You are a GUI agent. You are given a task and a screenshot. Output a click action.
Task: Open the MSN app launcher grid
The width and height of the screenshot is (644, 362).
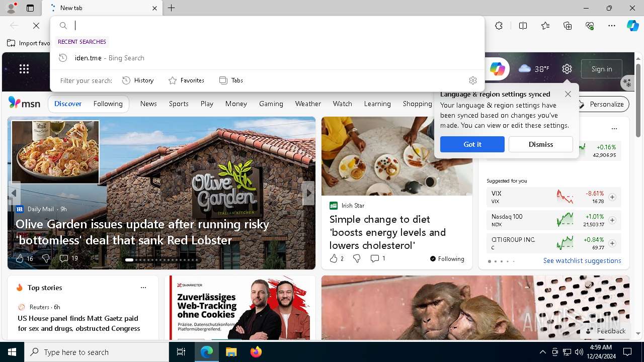[24, 69]
